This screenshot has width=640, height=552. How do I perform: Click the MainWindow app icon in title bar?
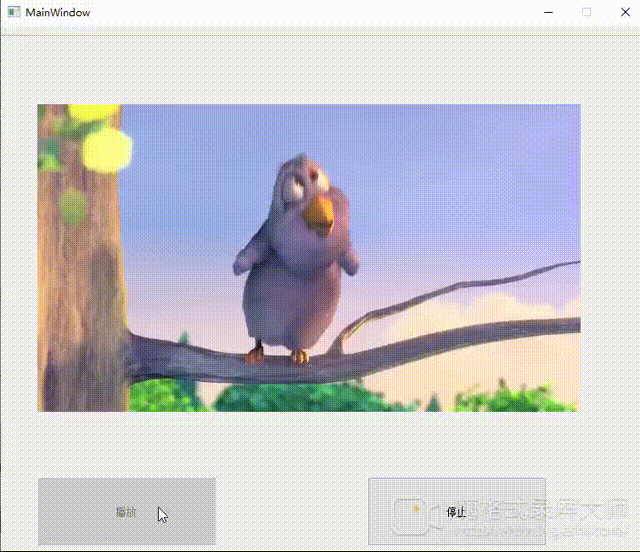(13, 12)
